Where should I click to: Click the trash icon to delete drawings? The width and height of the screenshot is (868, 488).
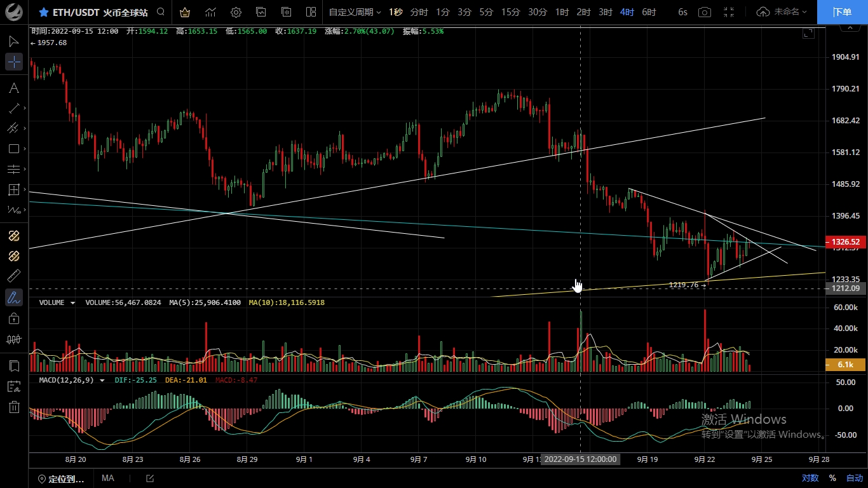tap(14, 407)
